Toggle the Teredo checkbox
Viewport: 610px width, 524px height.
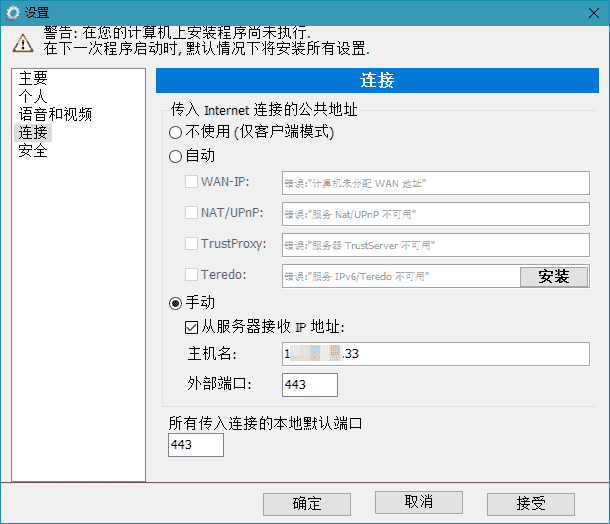(x=192, y=275)
